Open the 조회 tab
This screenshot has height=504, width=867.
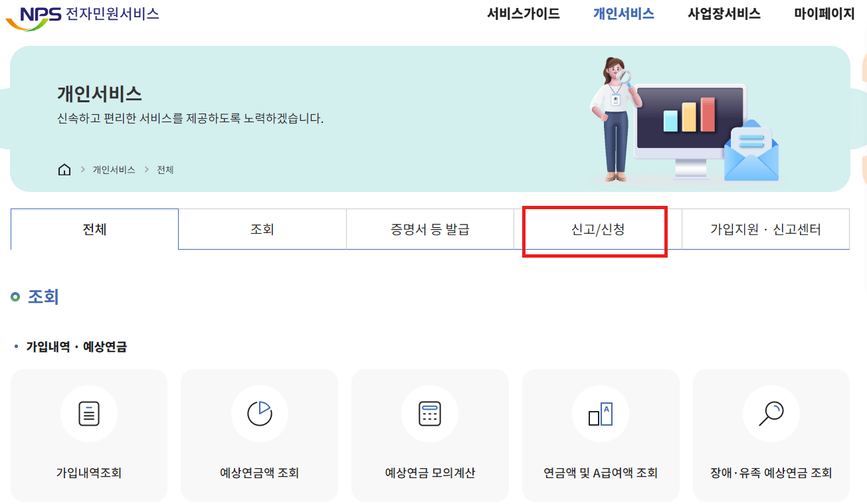[262, 228]
